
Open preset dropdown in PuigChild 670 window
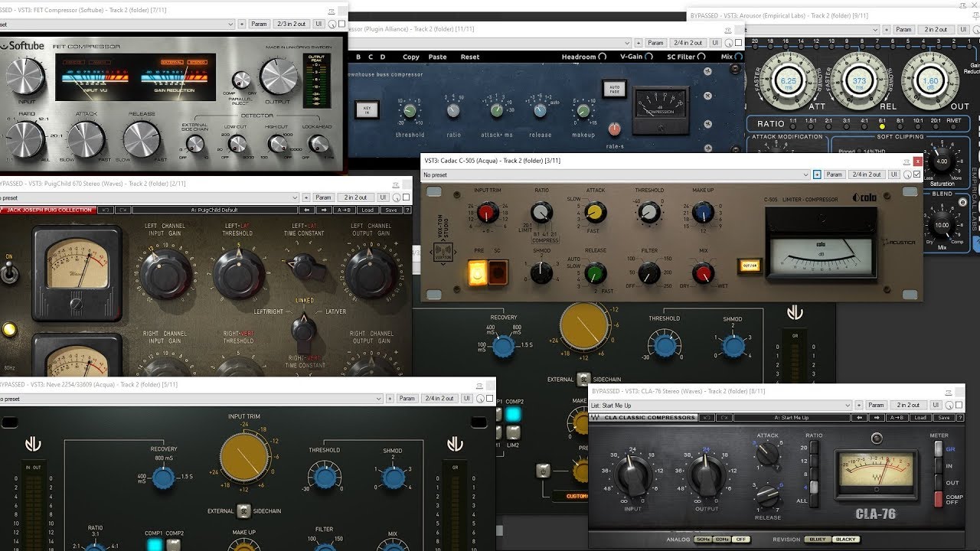[x=149, y=197]
